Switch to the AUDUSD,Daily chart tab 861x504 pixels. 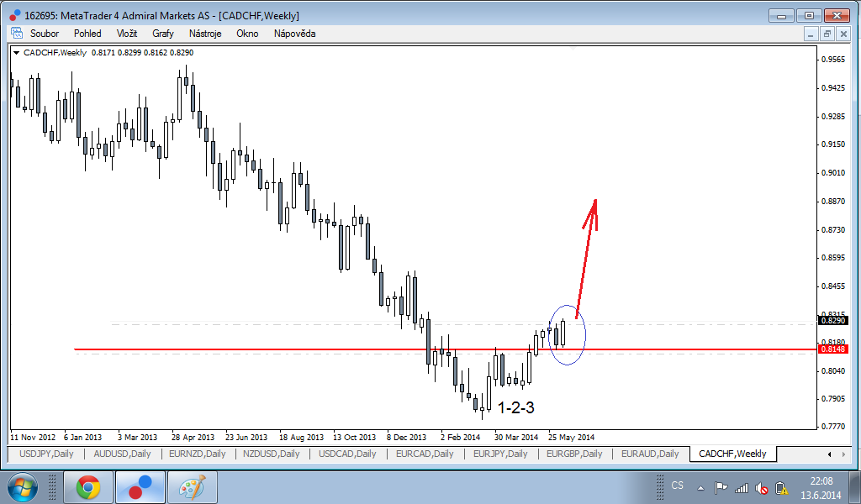pyautogui.click(x=122, y=454)
